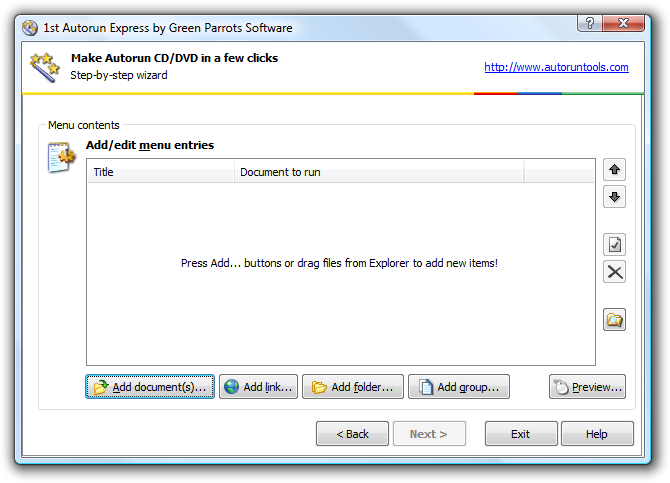Screen dimensions: 670x483
Task: Click Document to run column header
Action: click(x=379, y=172)
